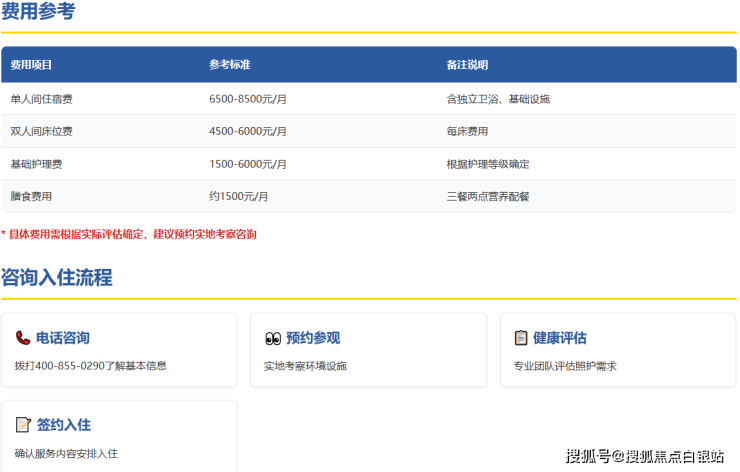Click the 基础护理费 row label

pos(36,164)
